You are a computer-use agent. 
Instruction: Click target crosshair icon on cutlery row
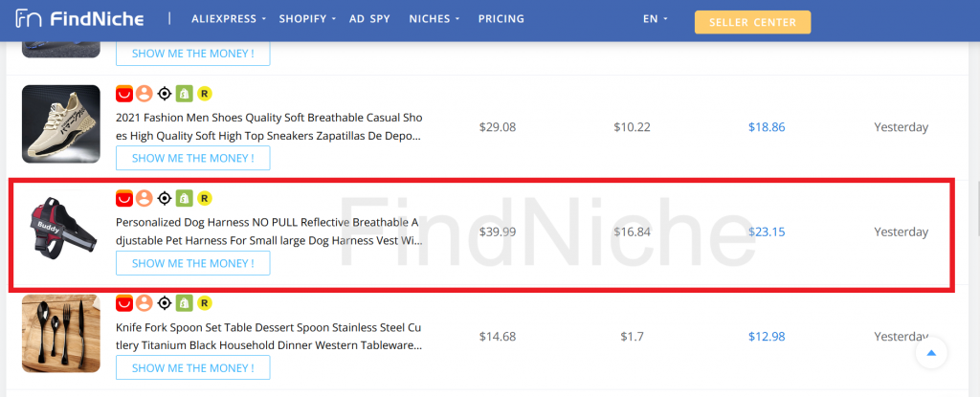[x=165, y=304]
